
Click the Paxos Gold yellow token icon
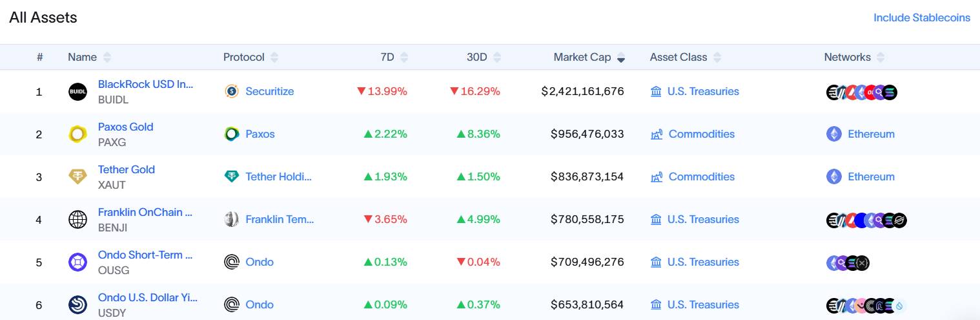[x=77, y=134]
